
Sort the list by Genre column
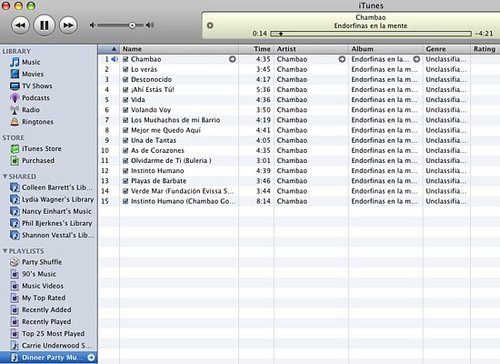(x=447, y=49)
